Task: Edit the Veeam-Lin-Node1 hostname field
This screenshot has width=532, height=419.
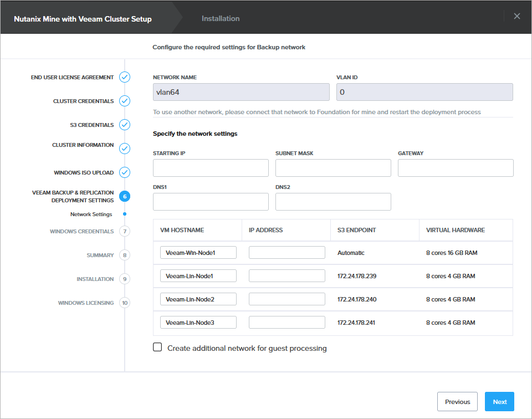Action: pyautogui.click(x=198, y=276)
